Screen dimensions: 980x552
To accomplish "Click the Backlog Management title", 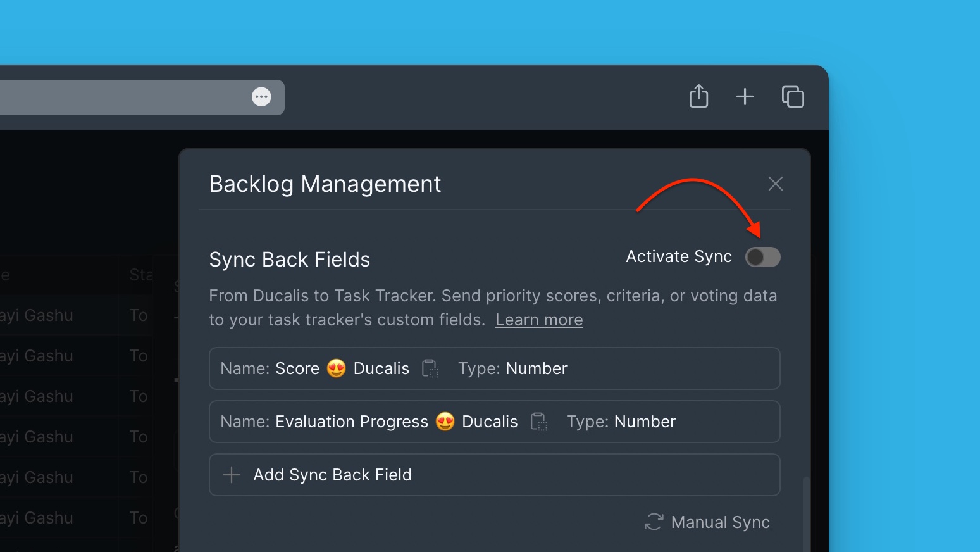I will (x=325, y=184).
